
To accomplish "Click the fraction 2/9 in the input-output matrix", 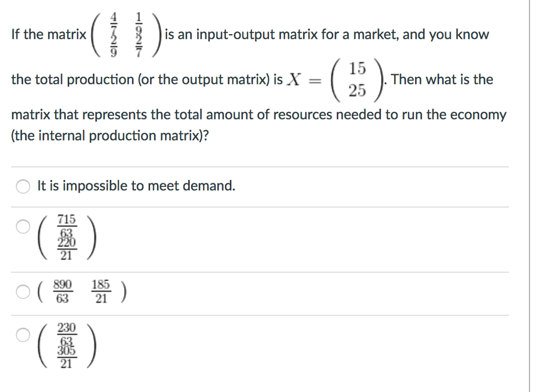I will click(x=113, y=45).
